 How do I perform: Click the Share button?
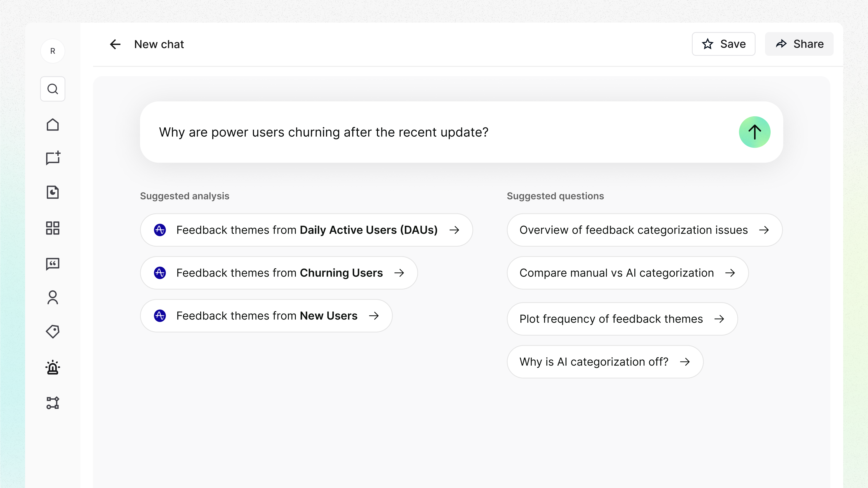(799, 44)
